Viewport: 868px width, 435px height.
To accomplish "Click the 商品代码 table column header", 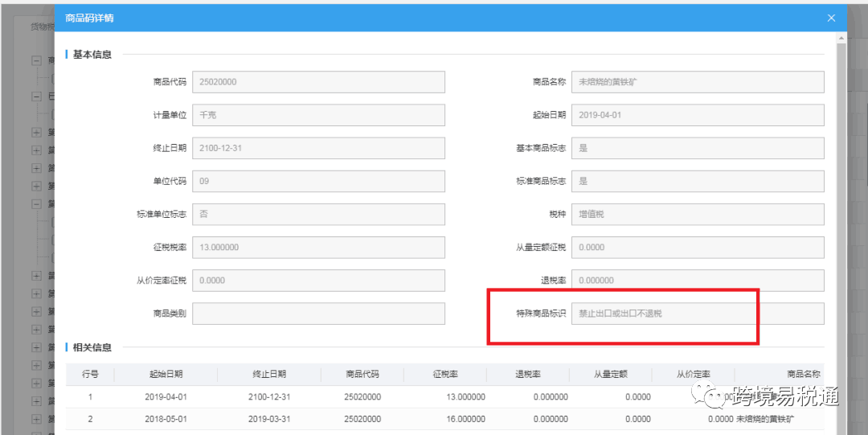I will click(x=362, y=374).
